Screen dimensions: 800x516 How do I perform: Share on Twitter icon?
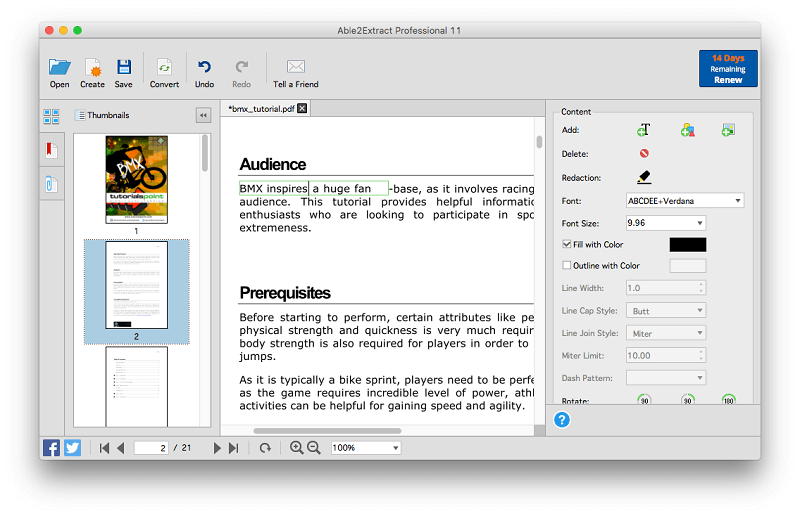point(72,448)
